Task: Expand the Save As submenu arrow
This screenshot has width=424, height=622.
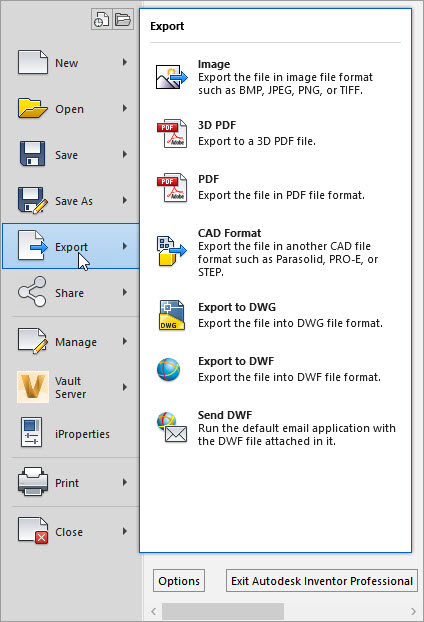Action: [x=125, y=200]
